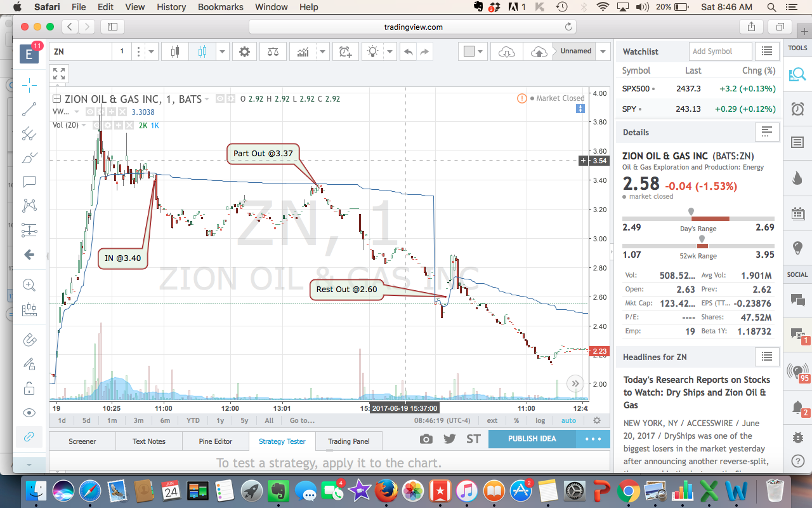Viewport: 812px width, 508px height.
Task: Open the Bookmarks menu in menu bar
Action: [221, 7]
